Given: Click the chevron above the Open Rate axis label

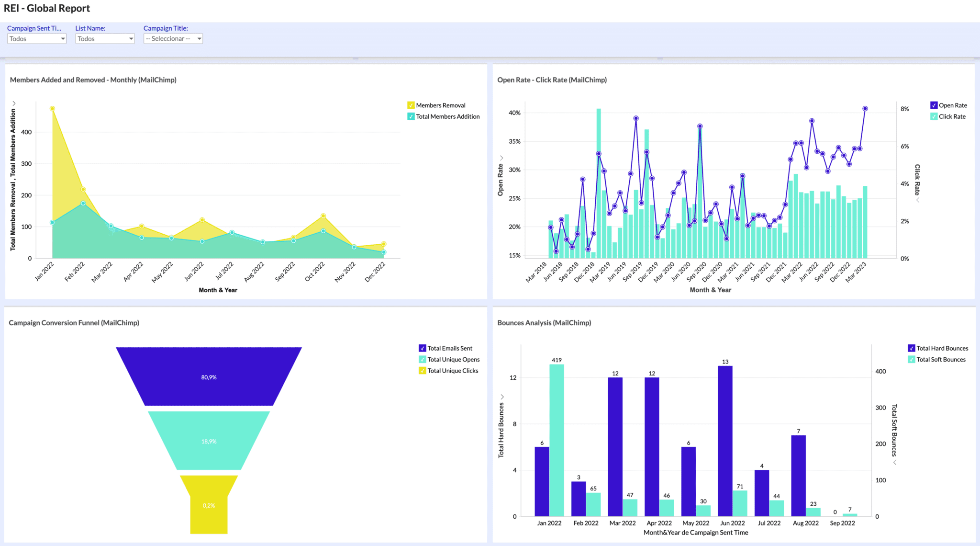Looking at the screenshot, I should coord(501,158).
